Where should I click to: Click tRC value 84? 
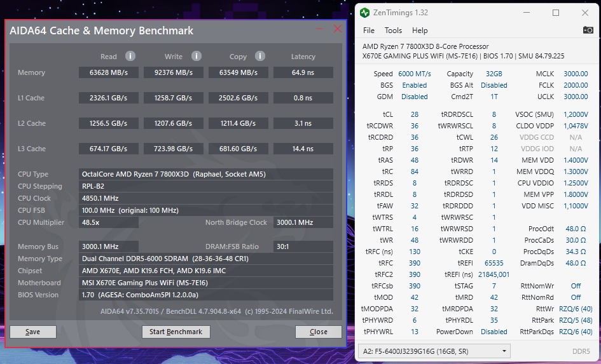pos(414,172)
